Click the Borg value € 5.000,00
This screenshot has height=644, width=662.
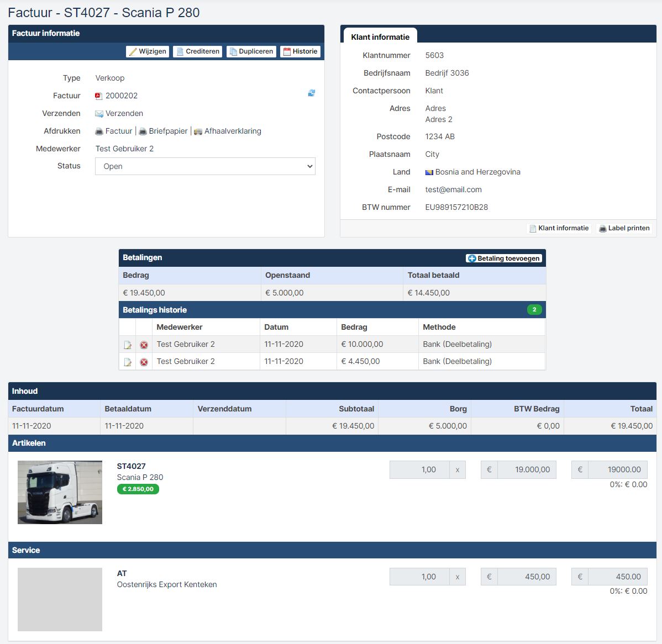[x=448, y=426]
